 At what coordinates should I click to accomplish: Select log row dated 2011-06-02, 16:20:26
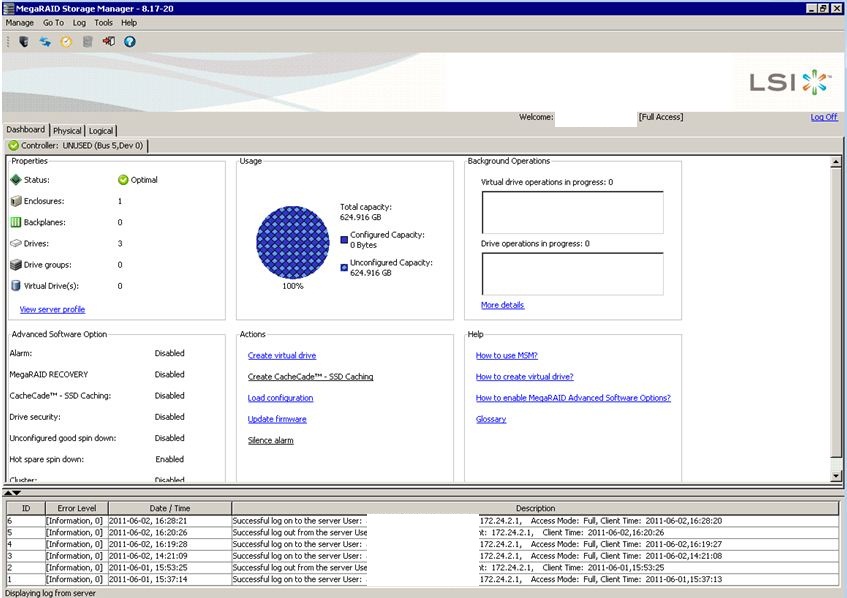point(422,533)
